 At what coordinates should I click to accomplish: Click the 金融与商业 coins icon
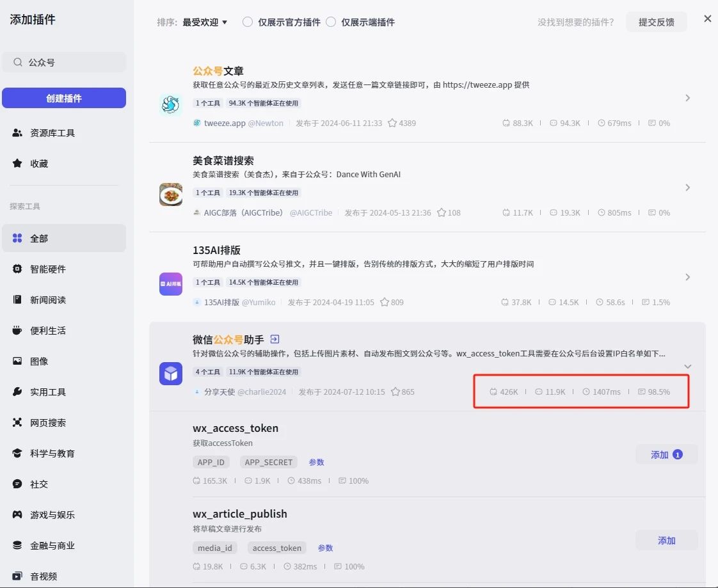pos(17,545)
